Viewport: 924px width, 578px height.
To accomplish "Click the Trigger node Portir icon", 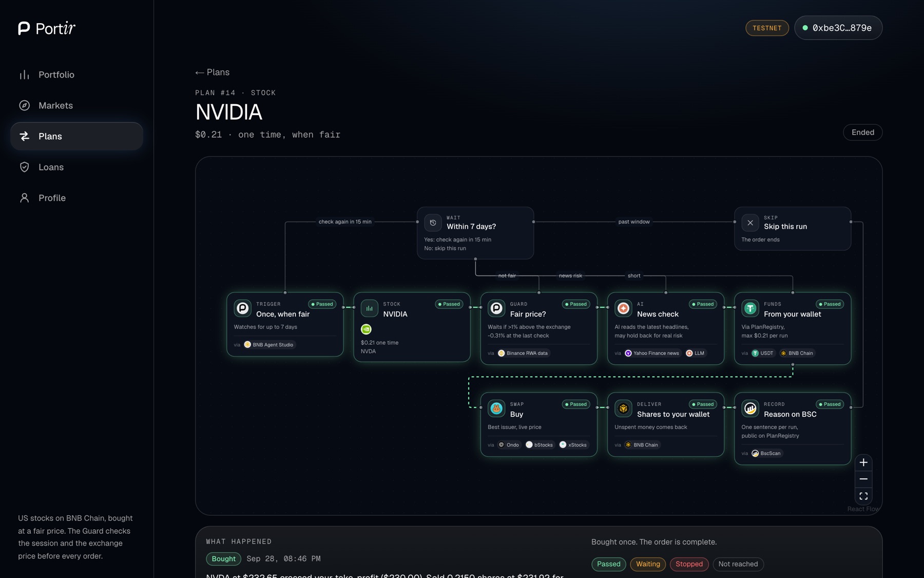I will tap(242, 308).
